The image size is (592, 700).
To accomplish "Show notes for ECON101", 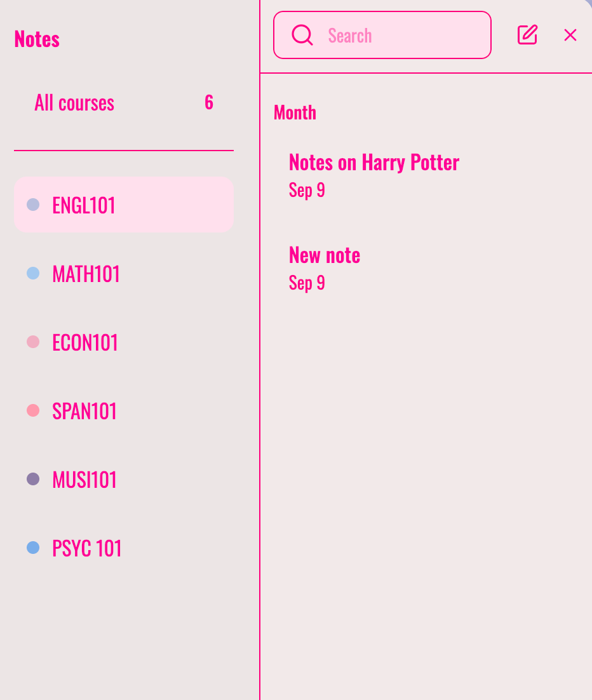I will tap(124, 342).
